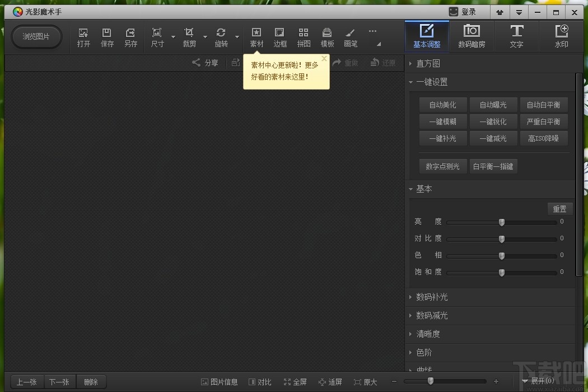Click the bottom zoom slider handle
Screen dimensions: 588x392
[431, 381]
